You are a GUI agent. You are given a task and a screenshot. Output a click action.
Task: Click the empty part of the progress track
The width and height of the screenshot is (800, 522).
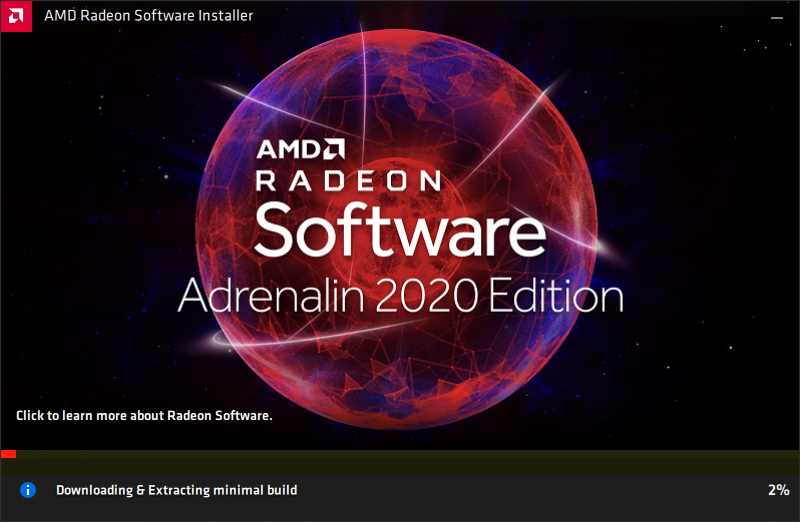click(408, 454)
